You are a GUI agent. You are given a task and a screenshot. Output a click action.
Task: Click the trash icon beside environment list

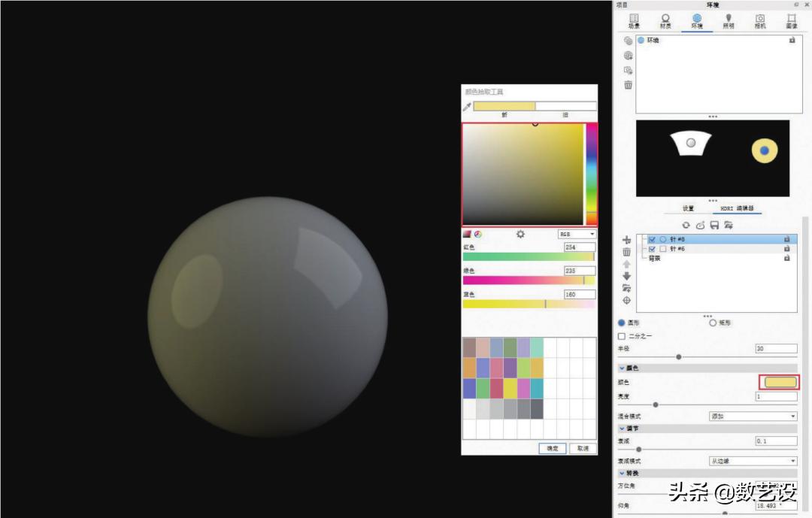tap(628, 85)
